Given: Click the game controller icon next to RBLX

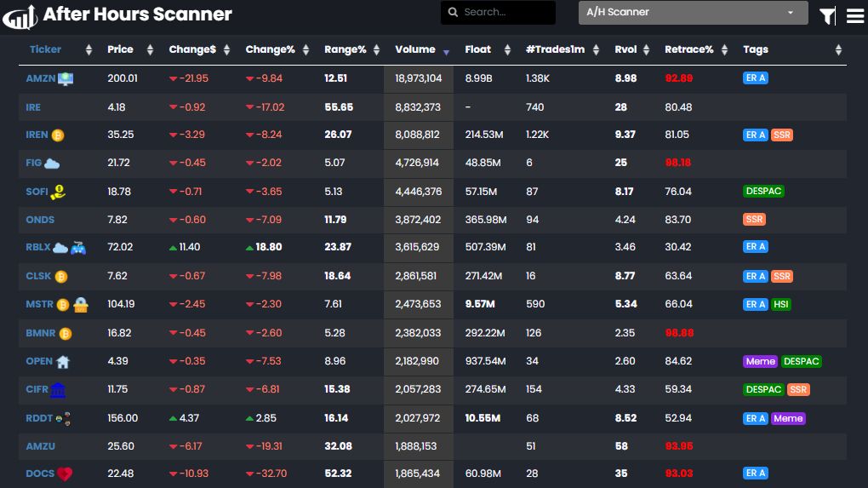Looking at the screenshot, I should [78, 248].
